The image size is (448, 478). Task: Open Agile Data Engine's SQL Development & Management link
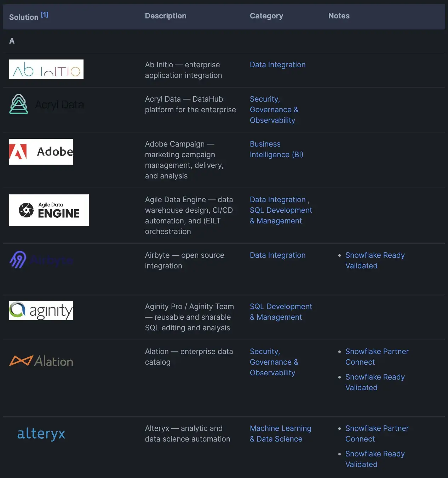coord(281,216)
